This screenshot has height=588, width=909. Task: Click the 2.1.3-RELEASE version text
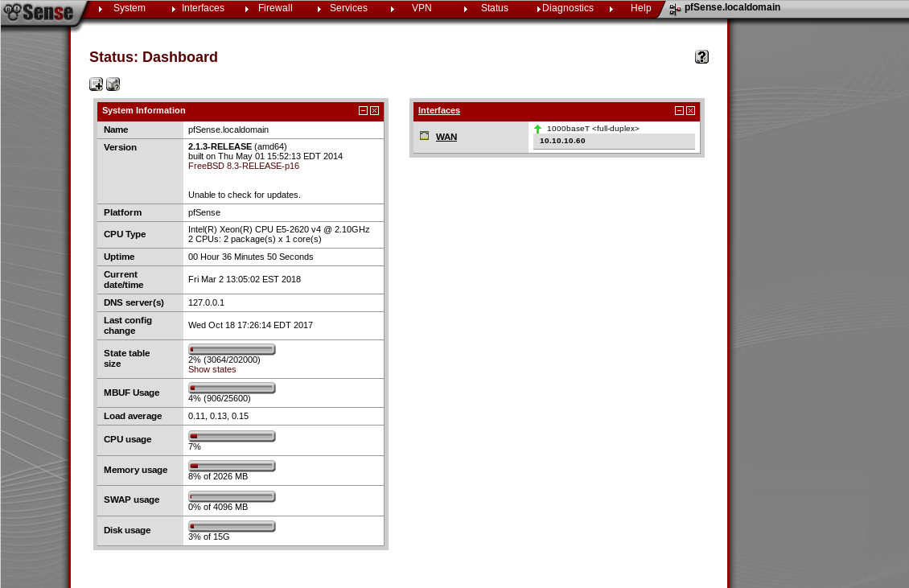point(220,146)
